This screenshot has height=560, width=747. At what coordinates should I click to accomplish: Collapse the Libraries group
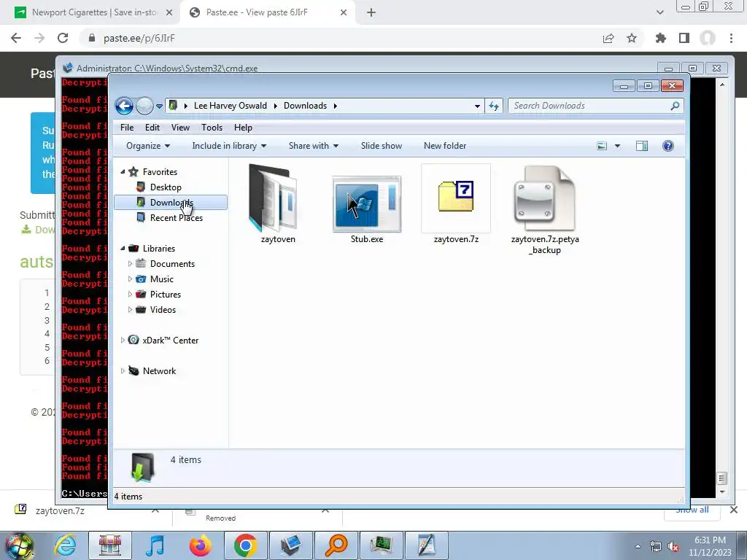123,248
